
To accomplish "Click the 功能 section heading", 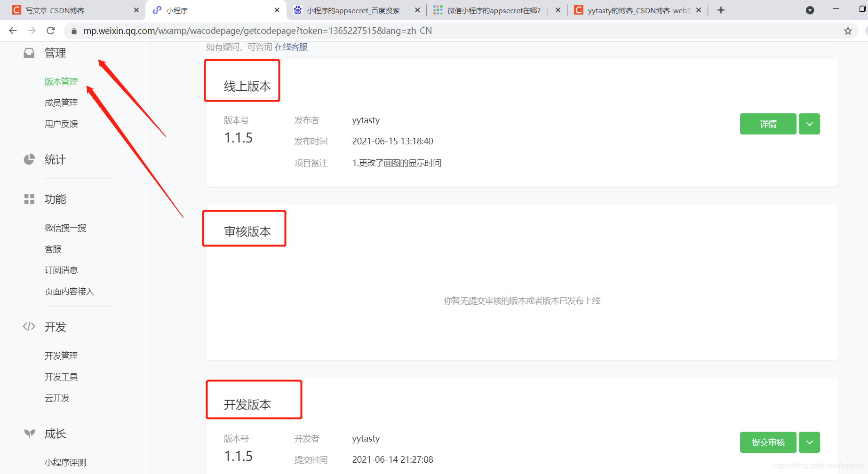I will pyautogui.click(x=55, y=199).
